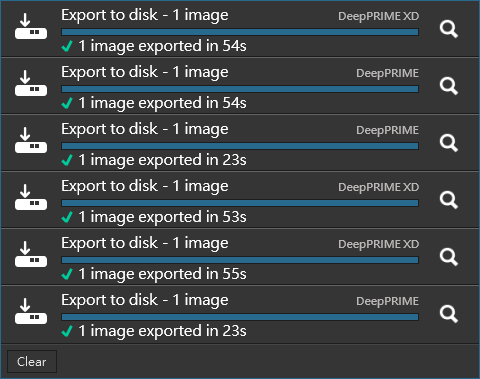
Task: Click green checkmark of DeepPRIME XD 54s export
Action: tap(67, 46)
